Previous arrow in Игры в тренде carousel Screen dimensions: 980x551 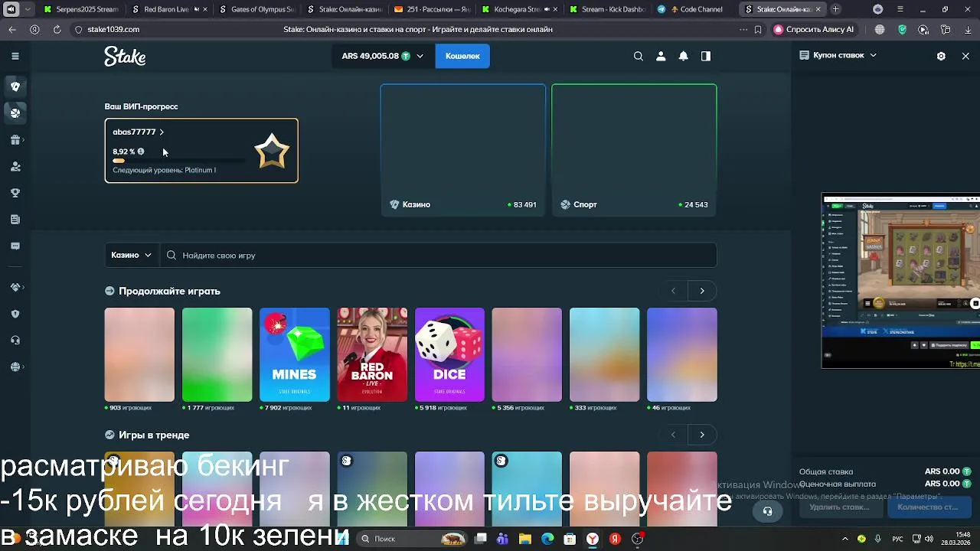tap(673, 435)
